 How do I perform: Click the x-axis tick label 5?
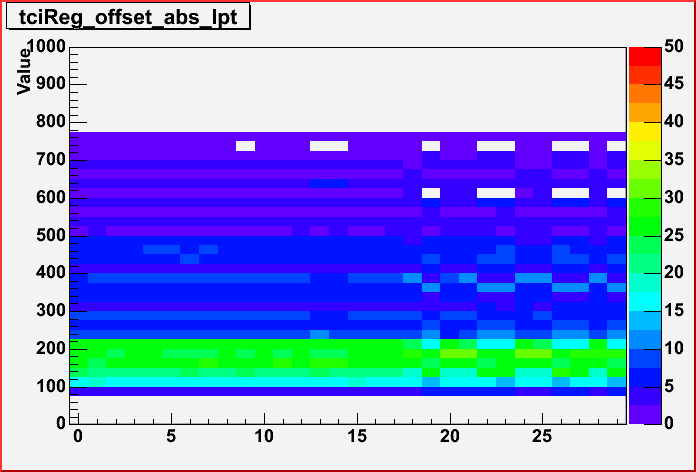point(171,436)
